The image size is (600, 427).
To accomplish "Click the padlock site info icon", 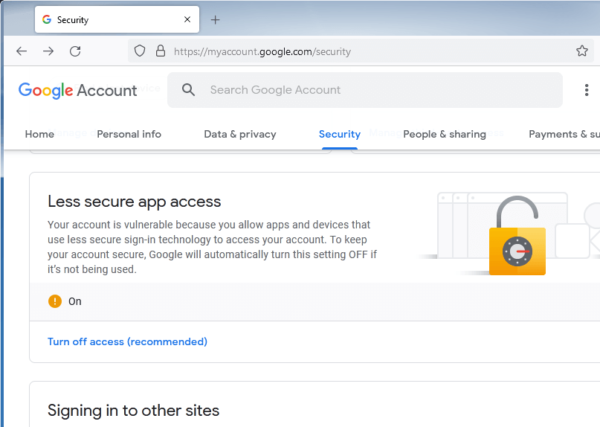I will (x=159, y=51).
